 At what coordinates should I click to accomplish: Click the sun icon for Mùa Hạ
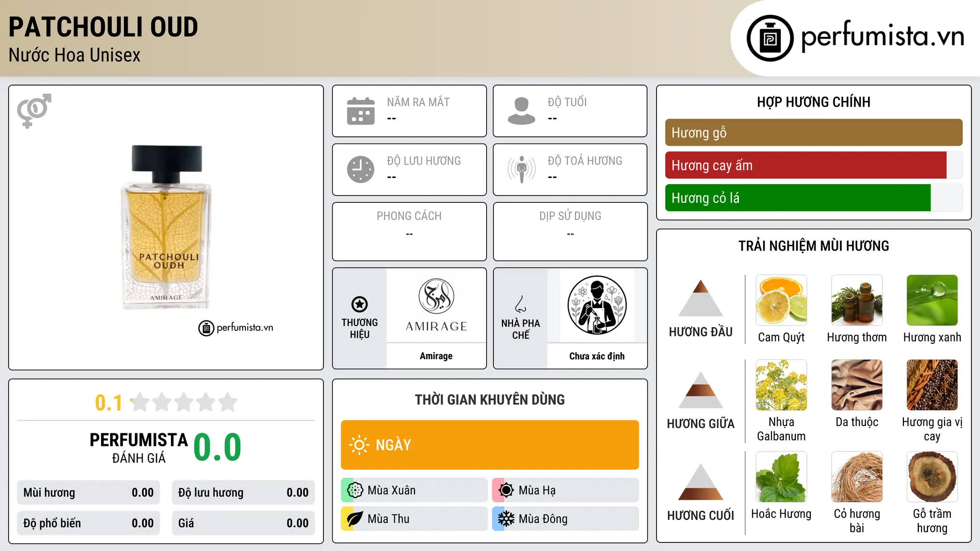click(x=506, y=490)
